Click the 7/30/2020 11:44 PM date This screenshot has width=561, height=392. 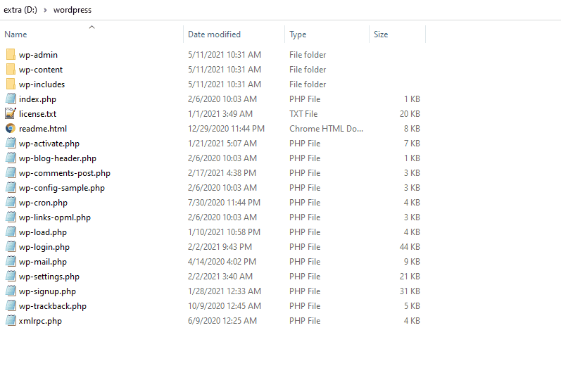pyautogui.click(x=224, y=203)
